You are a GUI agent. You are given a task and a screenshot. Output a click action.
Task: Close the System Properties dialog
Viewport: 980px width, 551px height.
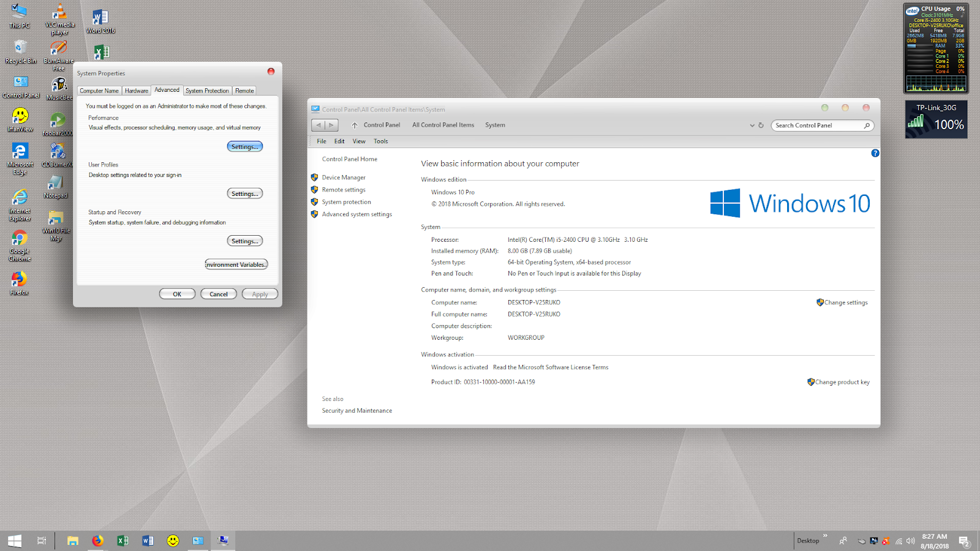click(x=271, y=72)
